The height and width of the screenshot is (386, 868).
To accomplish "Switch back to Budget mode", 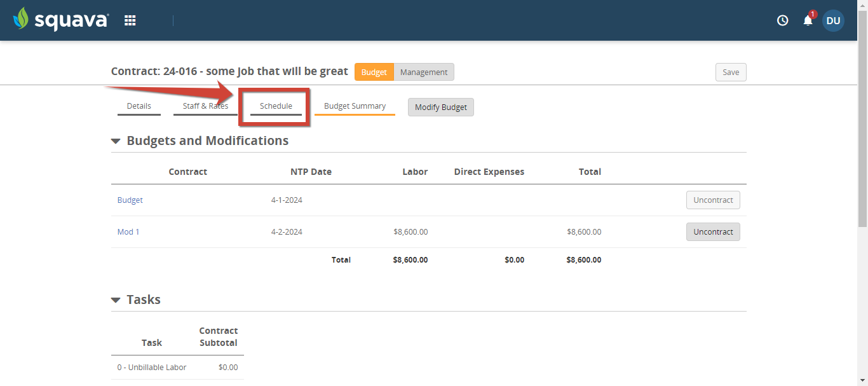I will [374, 72].
